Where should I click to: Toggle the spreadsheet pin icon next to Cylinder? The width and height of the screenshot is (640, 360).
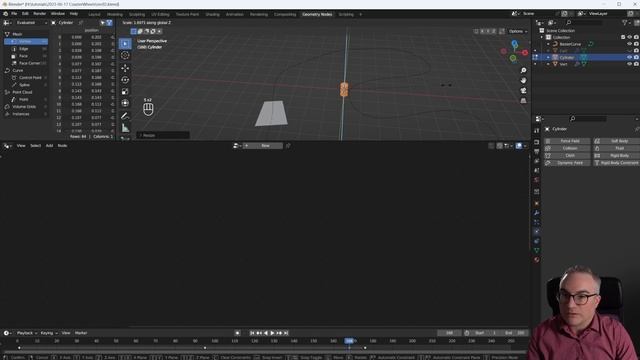[x=81, y=23]
